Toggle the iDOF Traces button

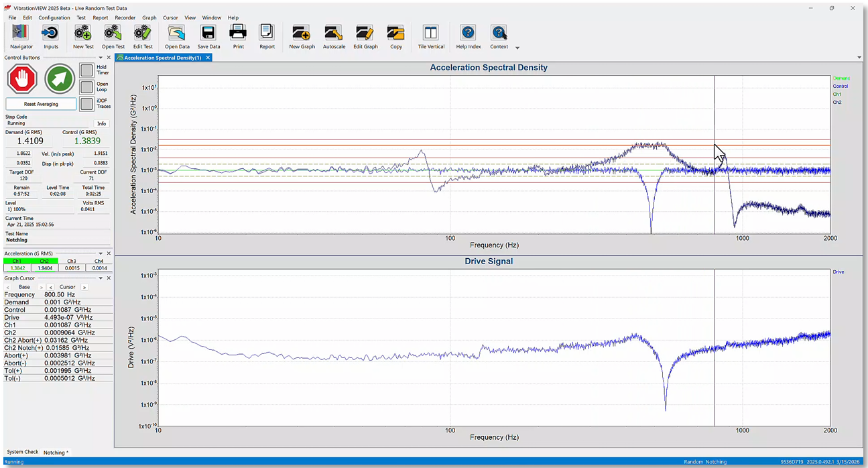click(x=86, y=103)
